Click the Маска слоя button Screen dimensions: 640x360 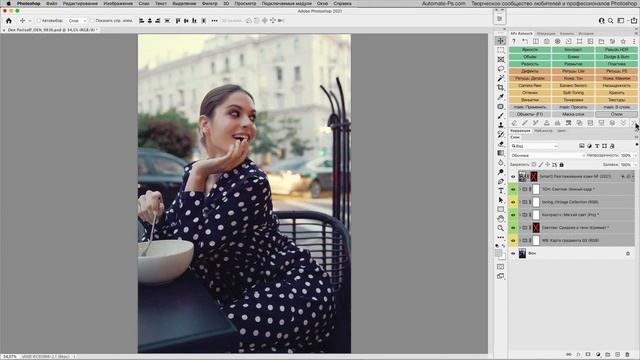click(x=573, y=114)
